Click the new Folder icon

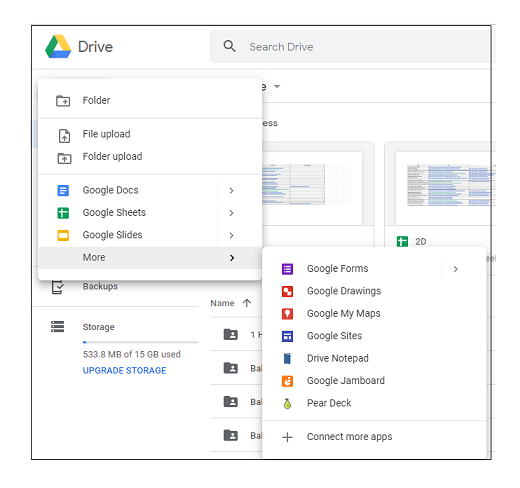pyautogui.click(x=63, y=100)
